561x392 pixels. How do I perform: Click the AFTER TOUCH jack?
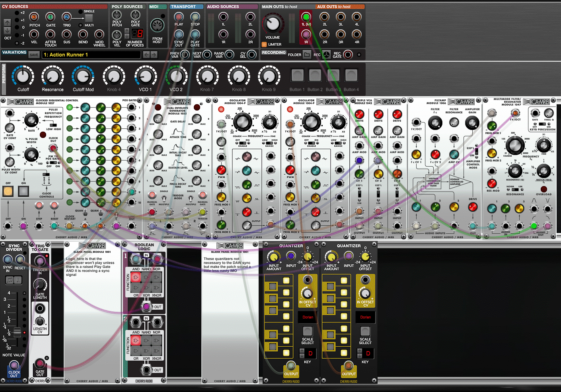pyautogui.click(x=51, y=35)
